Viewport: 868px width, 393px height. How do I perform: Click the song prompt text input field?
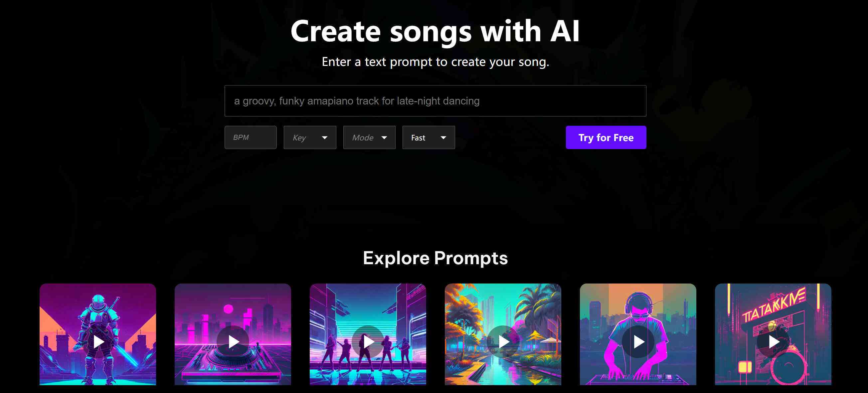pos(435,101)
